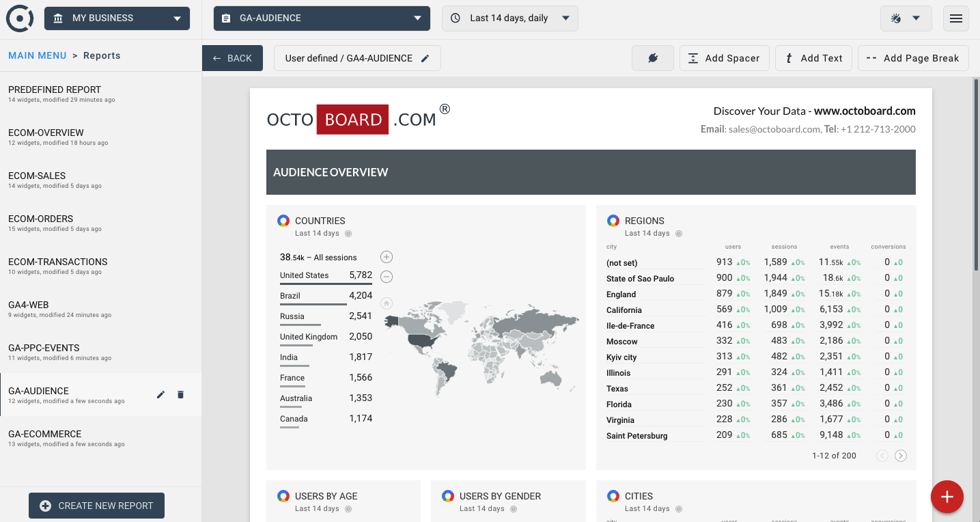
Task: Zoom in on the countries map
Action: coord(387,257)
